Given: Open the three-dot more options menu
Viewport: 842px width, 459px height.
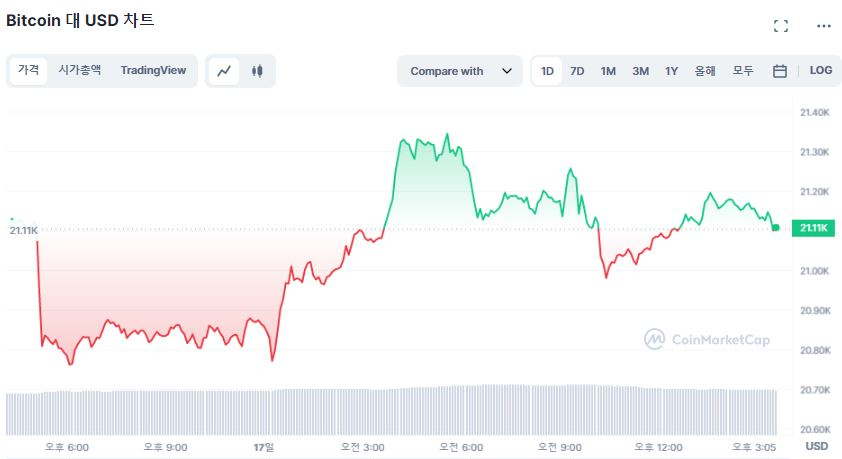Looking at the screenshot, I should point(823,26).
